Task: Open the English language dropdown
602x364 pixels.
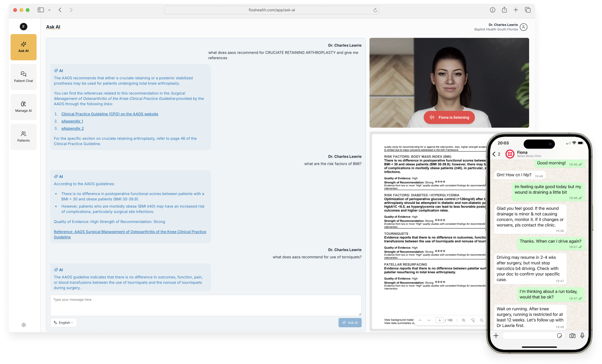Action: (x=63, y=323)
